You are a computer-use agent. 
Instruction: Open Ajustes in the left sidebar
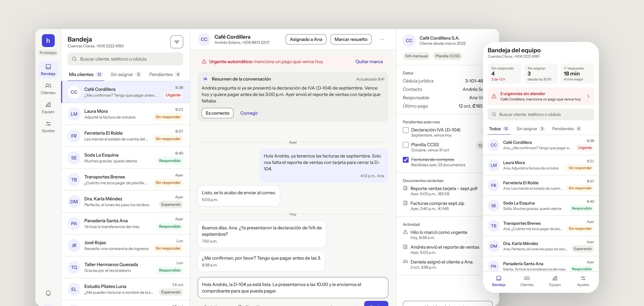[x=48, y=127]
